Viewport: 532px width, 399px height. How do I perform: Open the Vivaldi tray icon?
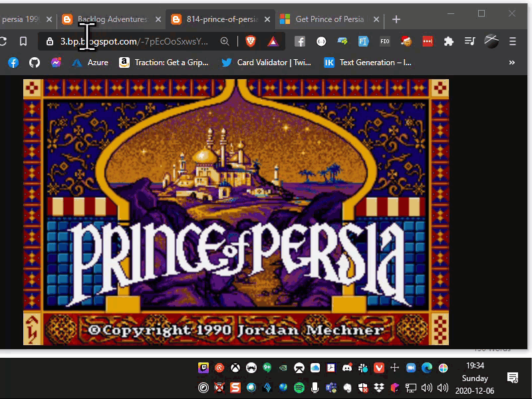point(378,368)
